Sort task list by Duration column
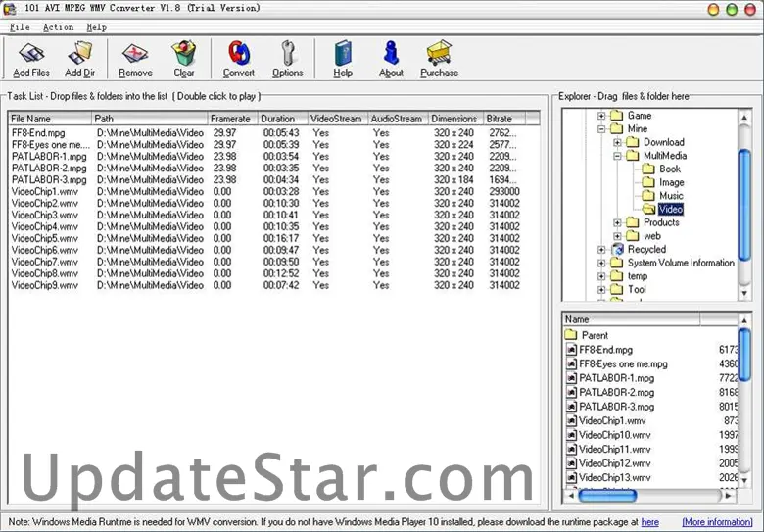This screenshot has width=764, height=532. click(x=283, y=119)
